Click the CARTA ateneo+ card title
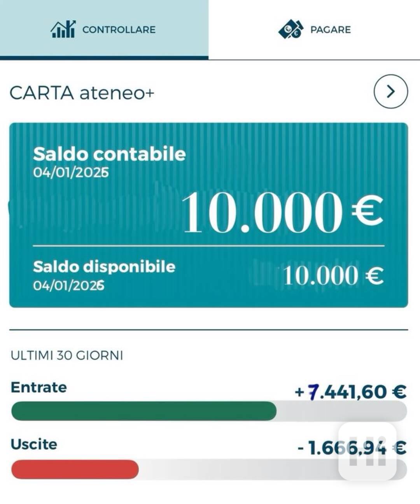Image resolution: width=420 pixels, height=504 pixels. (x=82, y=93)
